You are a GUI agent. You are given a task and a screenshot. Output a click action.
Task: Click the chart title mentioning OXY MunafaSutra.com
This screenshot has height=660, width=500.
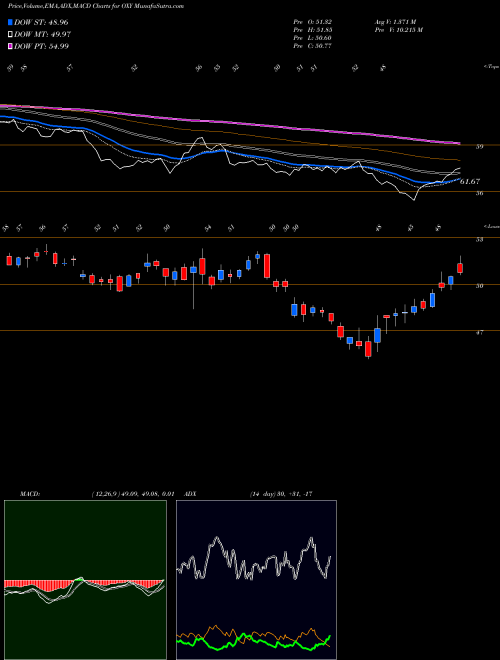pos(96,7)
